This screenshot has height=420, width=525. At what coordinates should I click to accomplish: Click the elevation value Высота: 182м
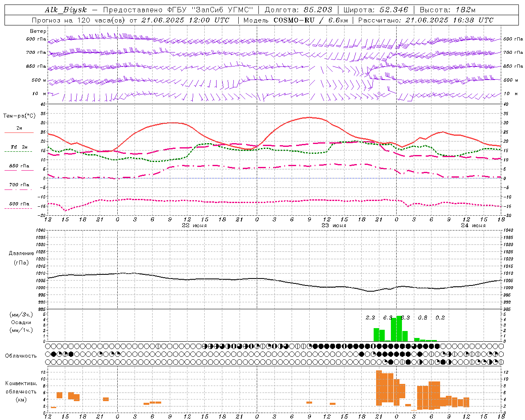(447, 10)
